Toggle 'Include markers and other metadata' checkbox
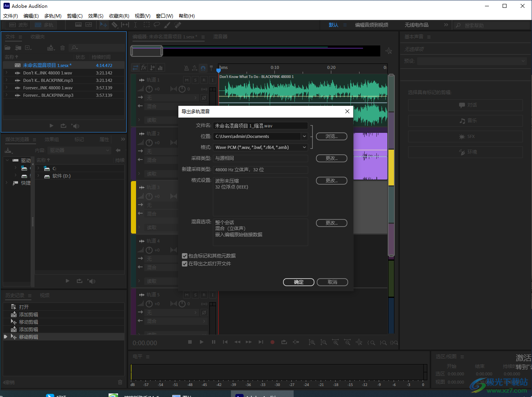The height and width of the screenshot is (397, 532). pyautogui.click(x=185, y=256)
